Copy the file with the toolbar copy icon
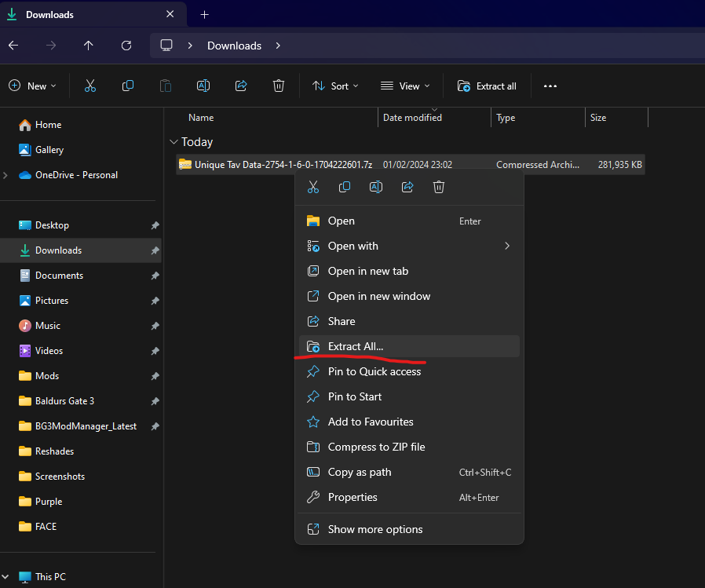Screen dimensions: 705x588 click(127, 86)
